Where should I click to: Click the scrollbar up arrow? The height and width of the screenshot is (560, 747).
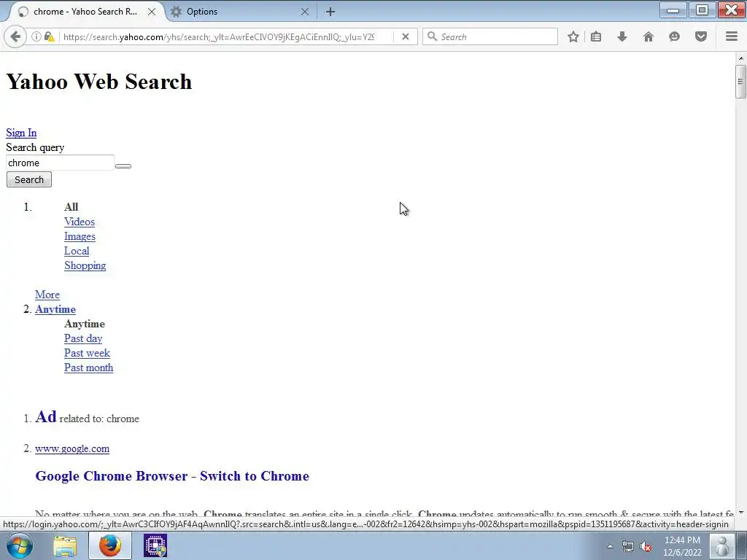[x=740, y=58]
